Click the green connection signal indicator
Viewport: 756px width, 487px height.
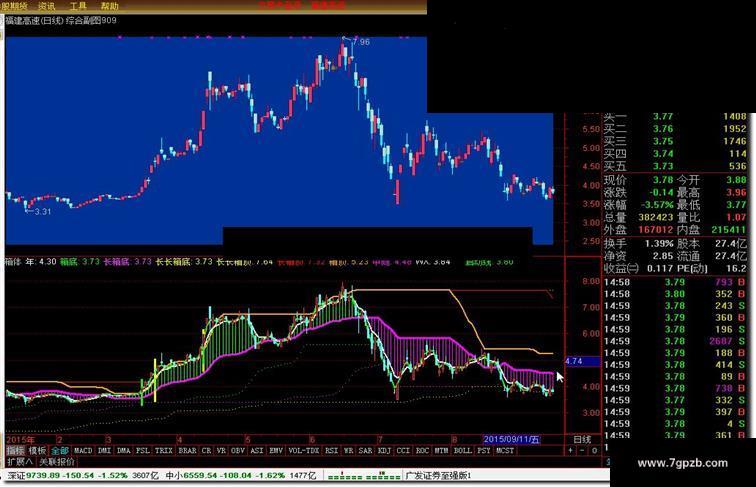(364, 476)
